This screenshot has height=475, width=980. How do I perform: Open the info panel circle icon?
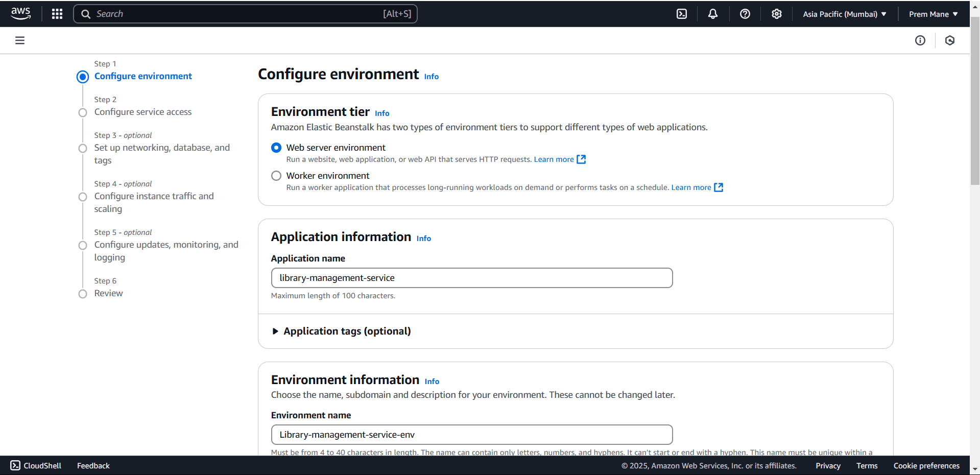[920, 40]
